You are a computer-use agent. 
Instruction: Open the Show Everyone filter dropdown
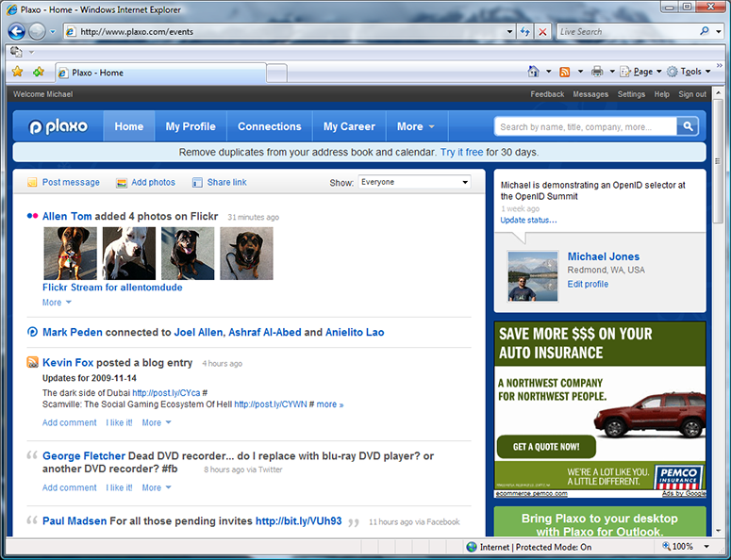[x=414, y=182]
